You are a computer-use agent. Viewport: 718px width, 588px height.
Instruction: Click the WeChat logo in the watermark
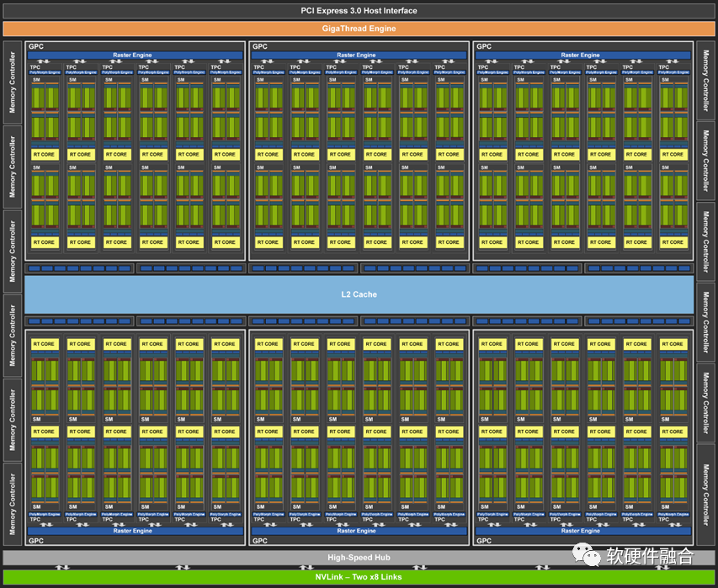(587, 554)
